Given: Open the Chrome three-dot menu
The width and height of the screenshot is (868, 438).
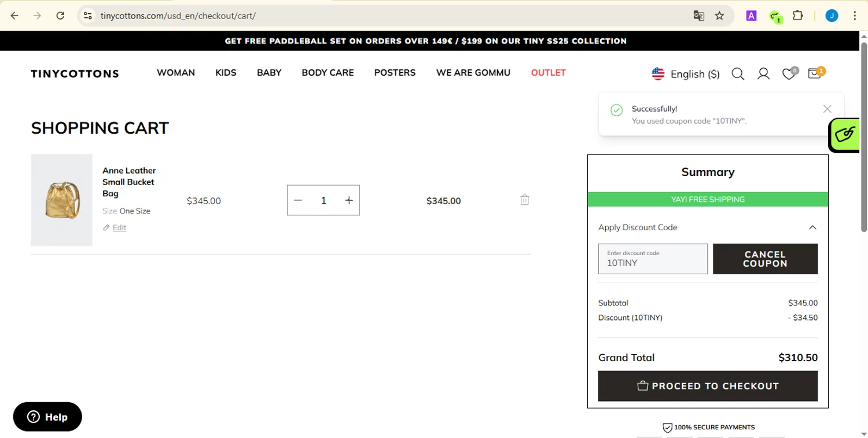Looking at the screenshot, I should click(x=855, y=16).
